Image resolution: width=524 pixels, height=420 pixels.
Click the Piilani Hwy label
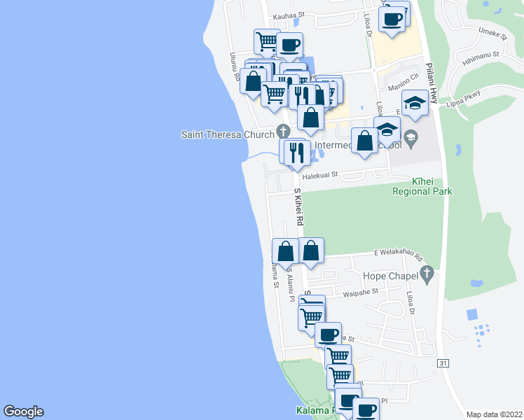tap(431, 83)
